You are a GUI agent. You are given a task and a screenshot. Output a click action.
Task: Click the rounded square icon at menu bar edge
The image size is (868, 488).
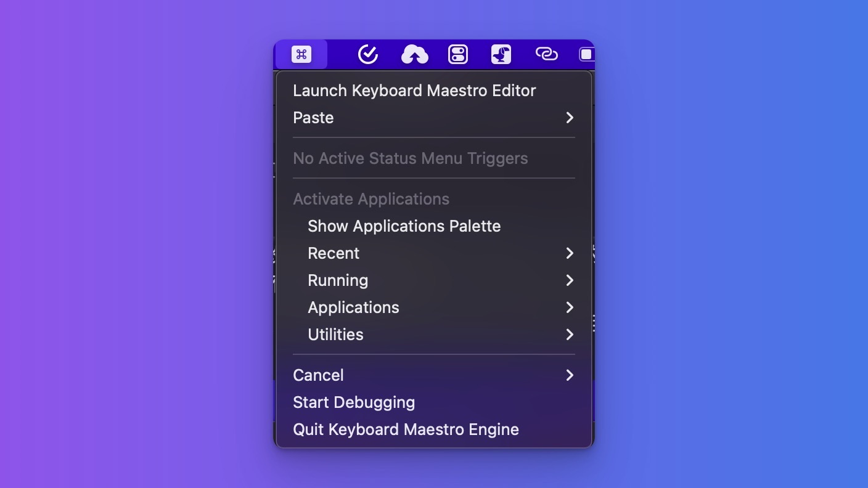coord(586,54)
